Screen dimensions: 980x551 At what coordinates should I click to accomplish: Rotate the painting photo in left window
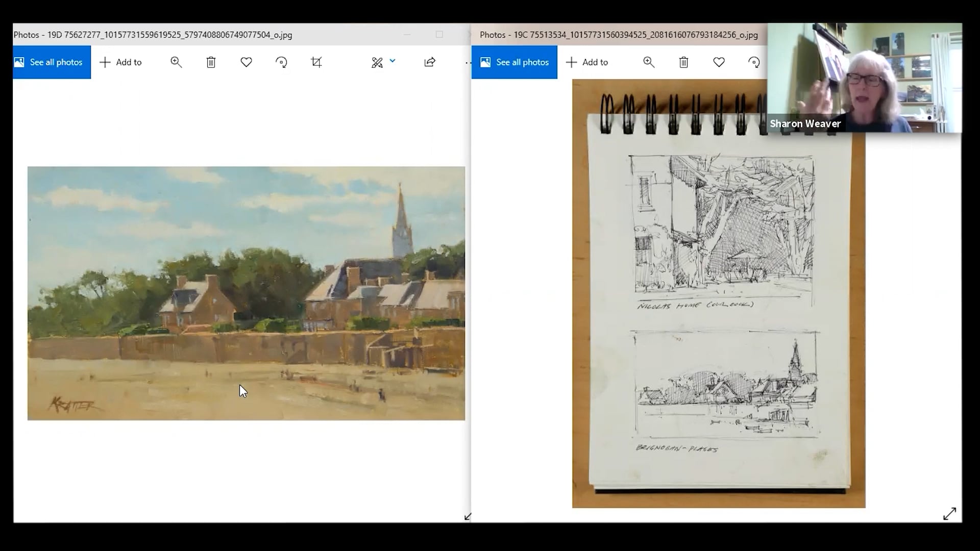click(281, 62)
